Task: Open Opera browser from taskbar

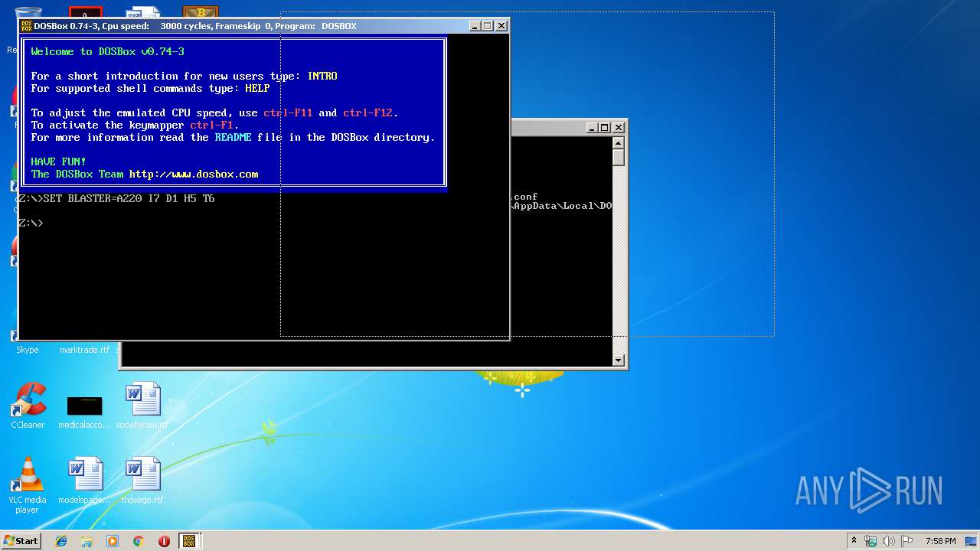Action: [x=164, y=541]
